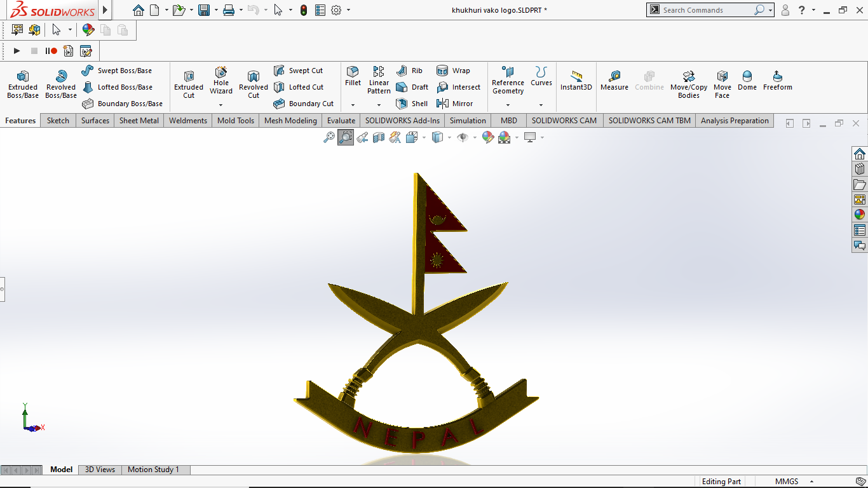Click Zoom to Fit magnifier icon
Screen dimensions: 868x488
pos(329,137)
